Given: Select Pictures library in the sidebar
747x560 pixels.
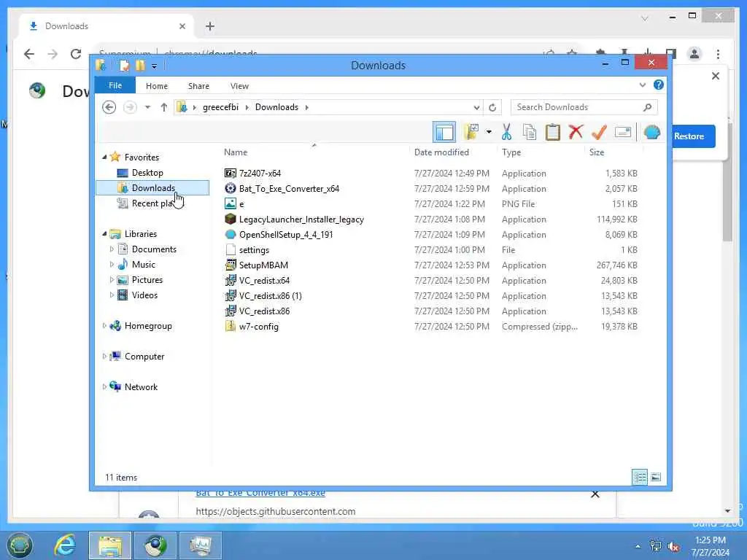Looking at the screenshot, I should (x=147, y=279).
